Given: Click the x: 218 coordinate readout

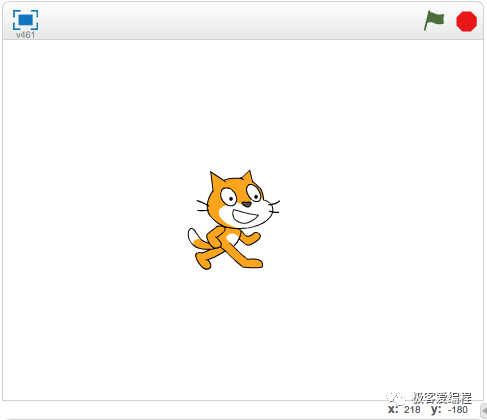Looking at the screenshot, I should [x=404, y=410].
